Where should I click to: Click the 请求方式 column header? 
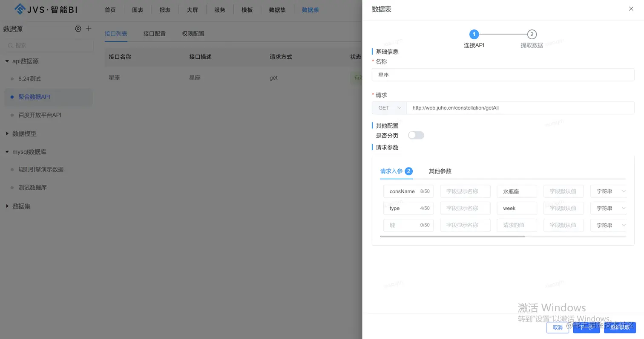tap(281, 57)
